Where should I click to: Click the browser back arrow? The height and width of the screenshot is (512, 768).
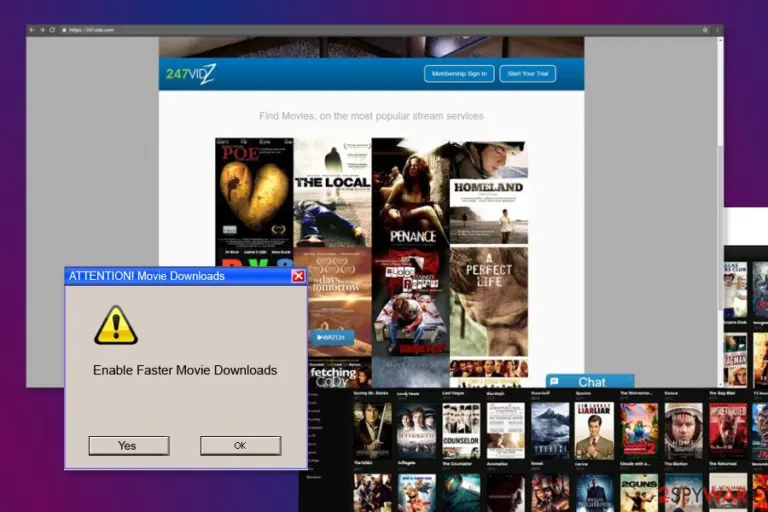(x=32, y=30)
